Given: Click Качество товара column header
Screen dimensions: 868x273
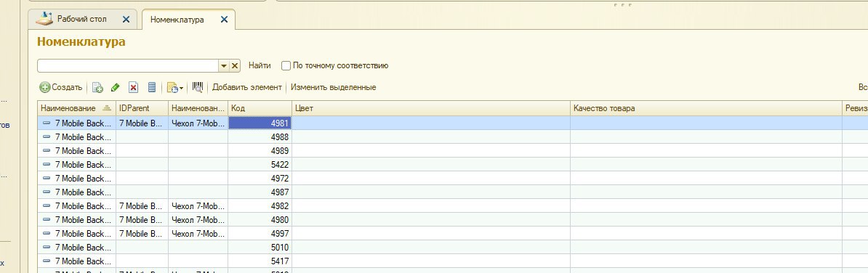Looking at the screenshot, I should [706, 108].
